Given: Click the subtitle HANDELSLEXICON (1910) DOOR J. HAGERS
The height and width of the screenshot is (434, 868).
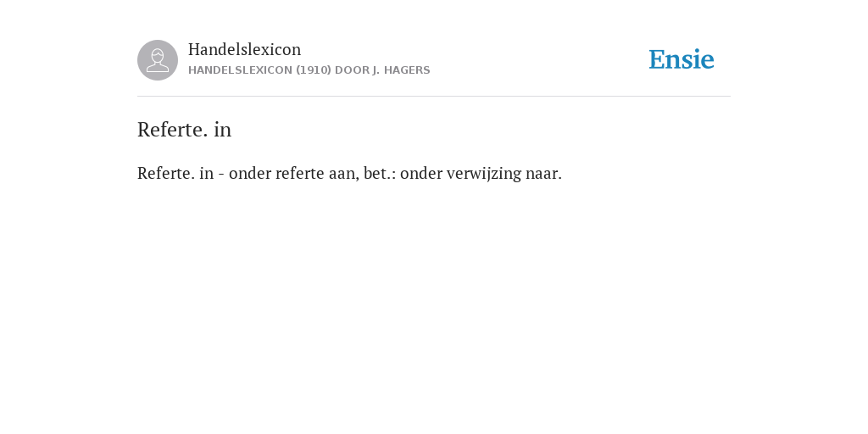Looking at the screenshot, I should (309, 70).
